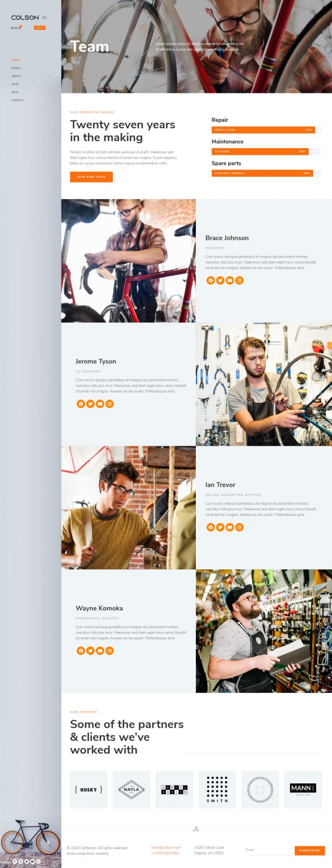Screen dimensions: 332x868
Task: Open the hamburger menu beside Colson logo
Action: coord(44,18)
